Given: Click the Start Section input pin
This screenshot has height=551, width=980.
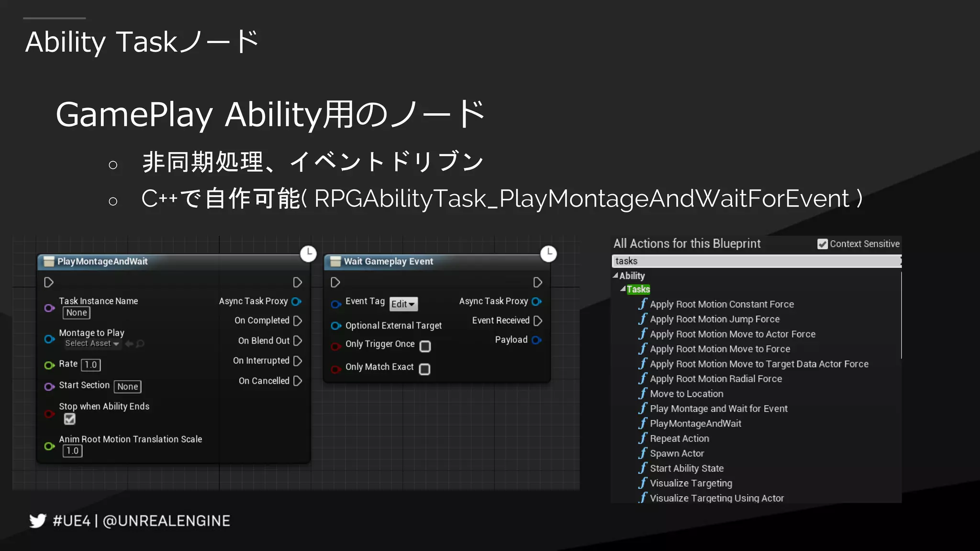Looking at the screenshot, I should coord(49,386).
